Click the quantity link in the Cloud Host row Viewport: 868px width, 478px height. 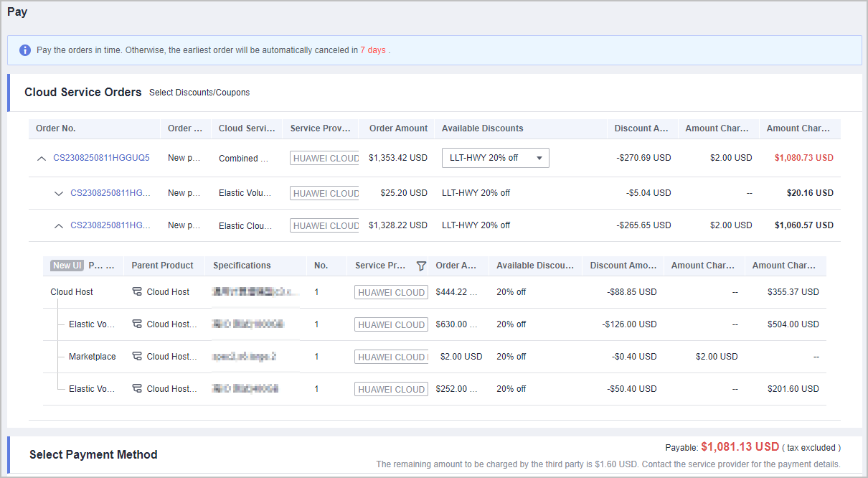[316, 292]
